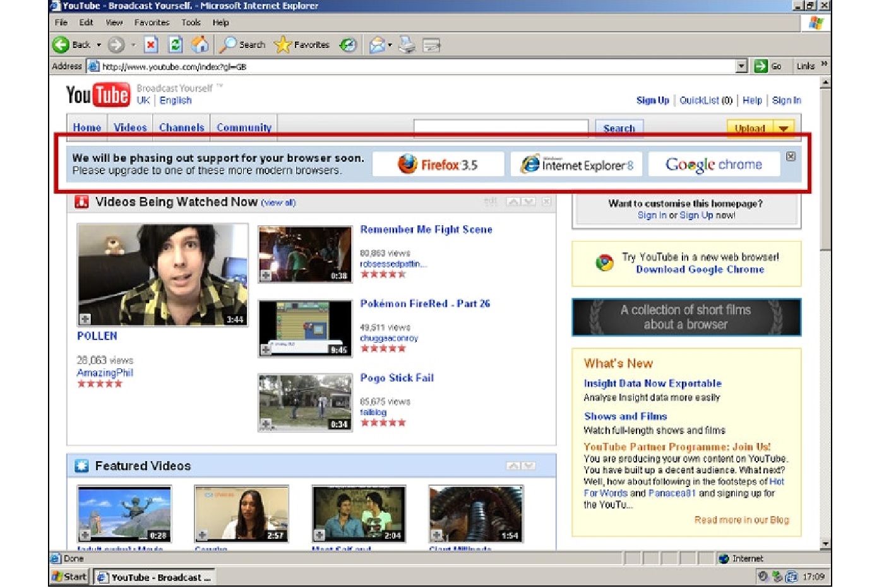Stop page loading with red X icon
The image size is (884, 588).
click(151, 45)
